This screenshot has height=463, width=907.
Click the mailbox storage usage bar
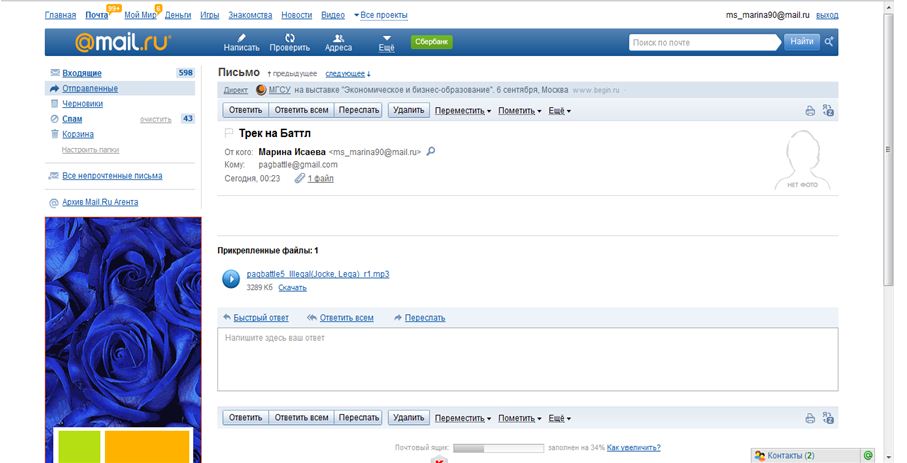pyautogui.click(x=498, y=448)
